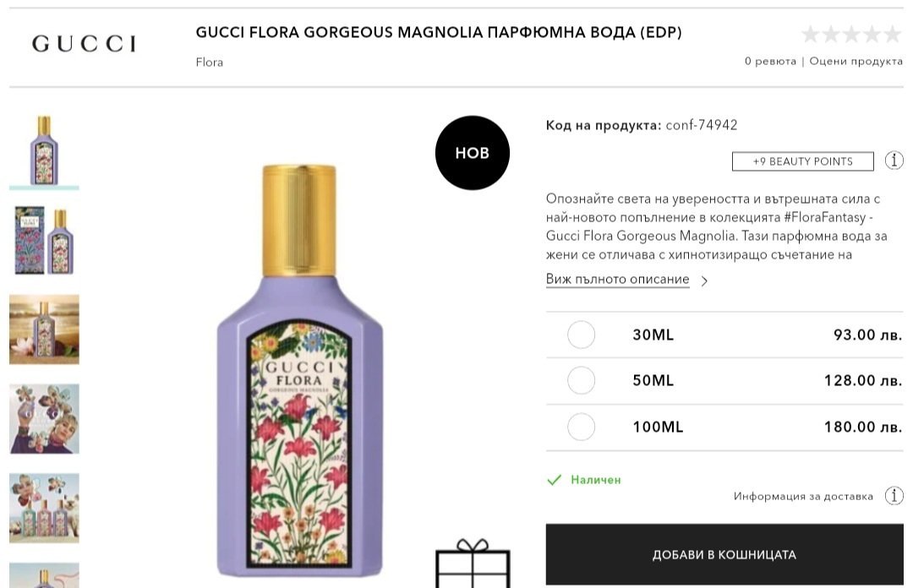The image size is (913, 588).
Task: Click the Flora collection link
Action: tap(210, 62)
